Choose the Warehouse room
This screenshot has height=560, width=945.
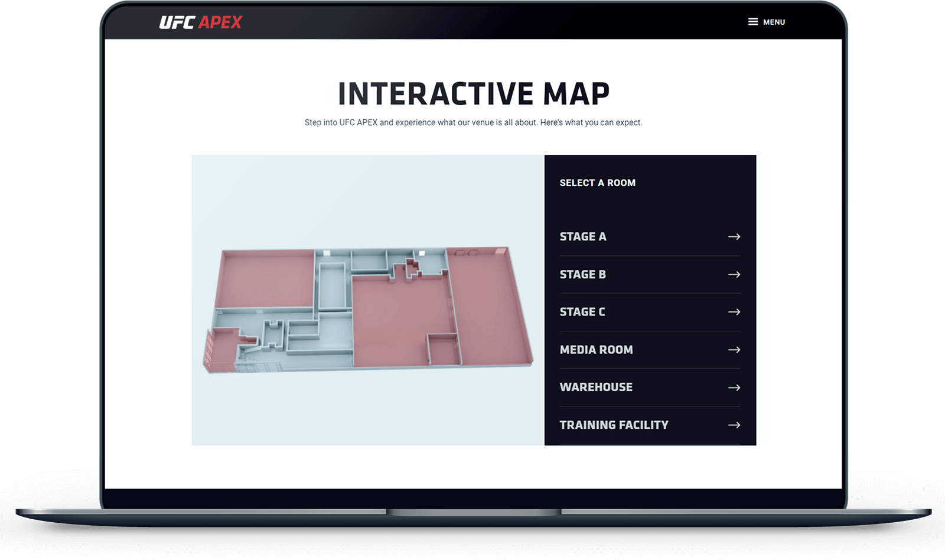[x=650, y=388]
